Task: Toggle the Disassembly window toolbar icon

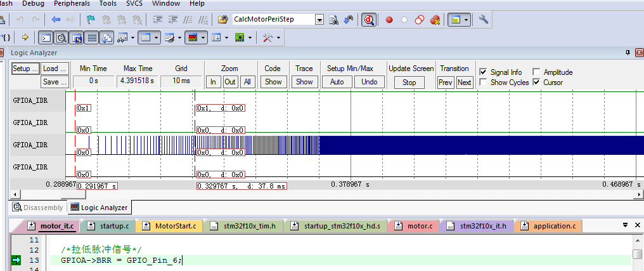Action: [61, 38]
